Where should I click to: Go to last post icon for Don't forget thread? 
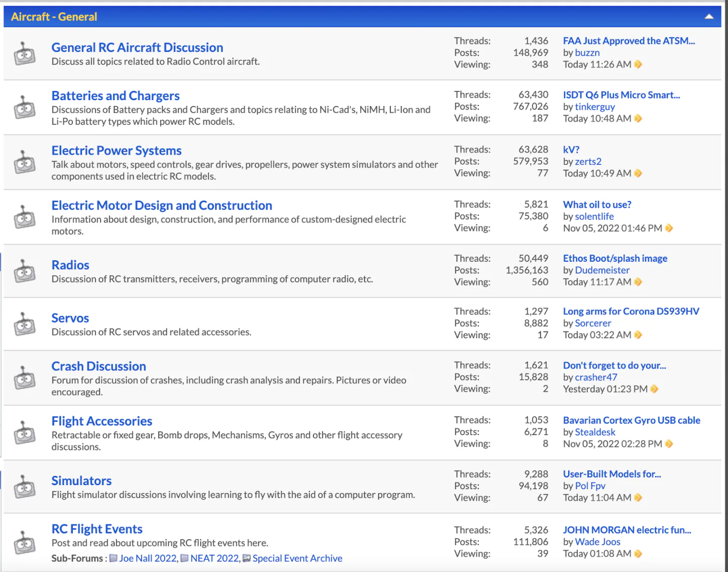[x=654, y=389]
